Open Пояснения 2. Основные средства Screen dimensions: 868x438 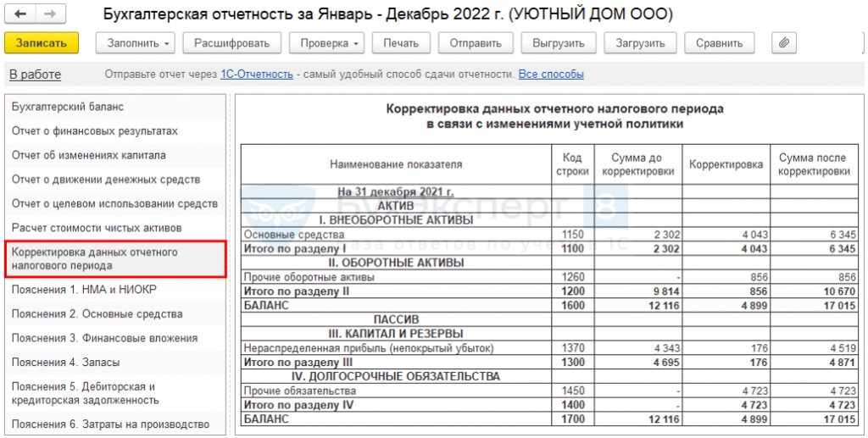(115, 314)
